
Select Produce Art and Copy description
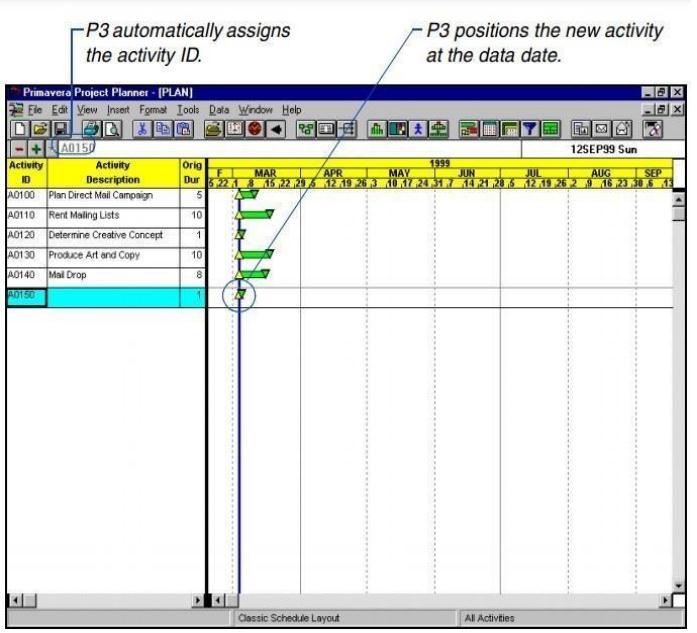click(113, 257)
